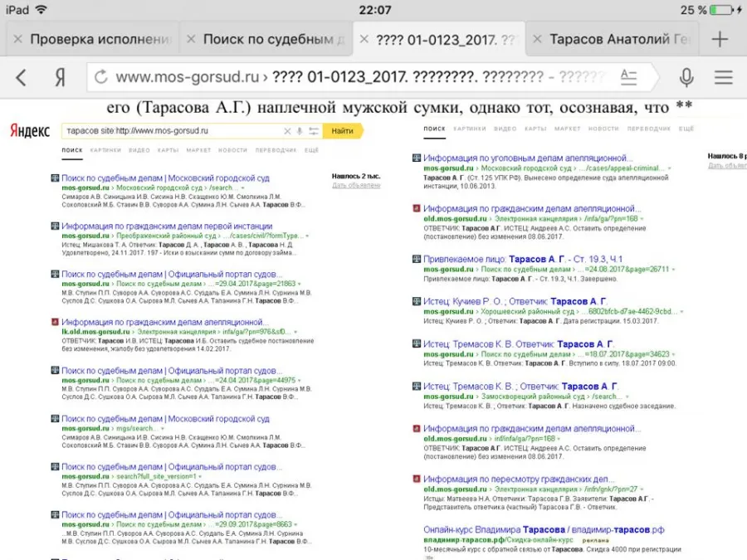
Task: Tap the microphone icon inside Yandex search box
Action: coord(299,131)
